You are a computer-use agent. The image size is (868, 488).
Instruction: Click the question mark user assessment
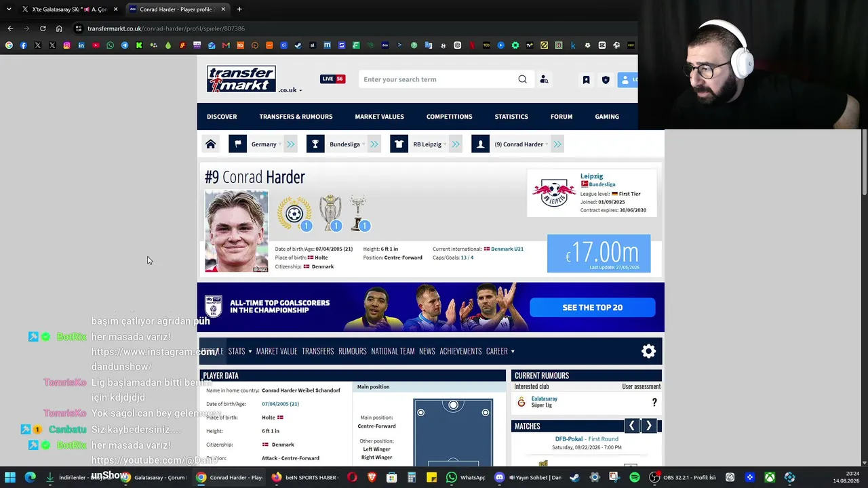[654, 403]
